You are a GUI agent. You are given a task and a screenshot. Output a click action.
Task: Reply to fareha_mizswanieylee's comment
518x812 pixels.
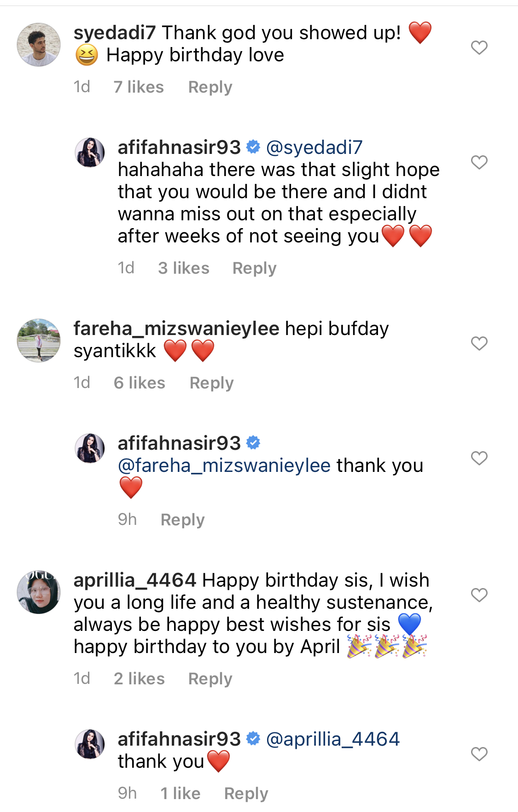point(211,383)
